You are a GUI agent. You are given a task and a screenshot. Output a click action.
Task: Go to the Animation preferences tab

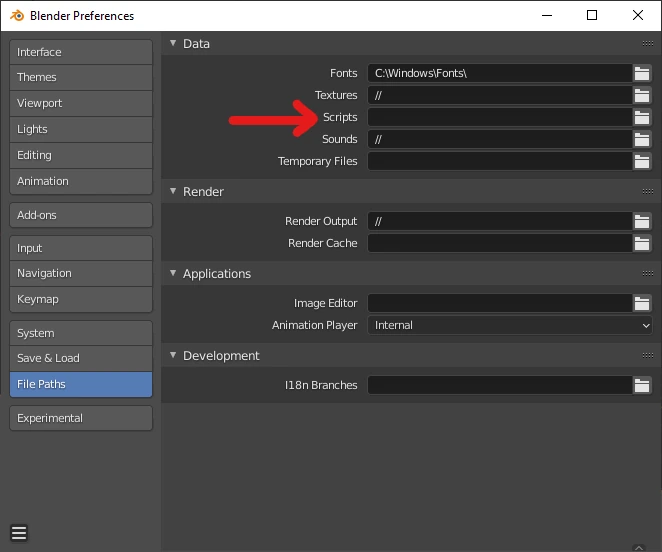pos(81,181)
